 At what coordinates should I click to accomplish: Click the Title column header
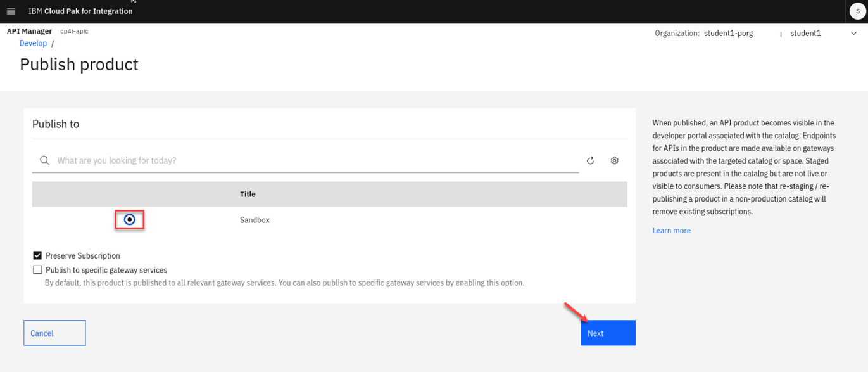point(248,194)
